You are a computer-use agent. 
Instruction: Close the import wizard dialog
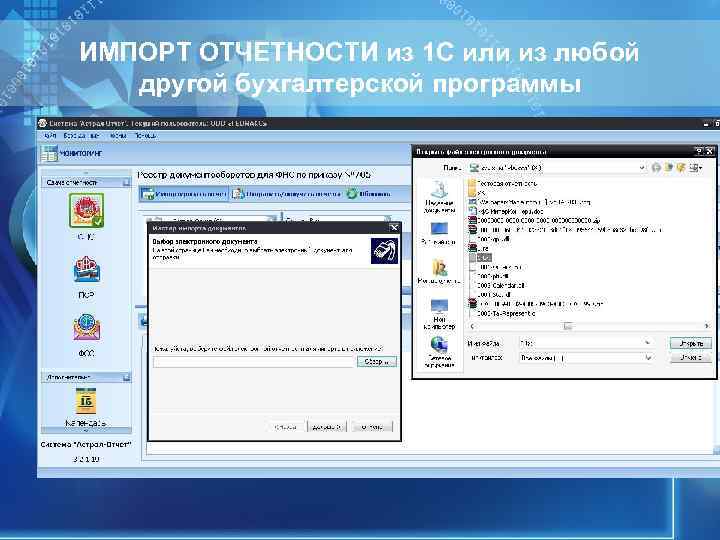pos(394,228)
